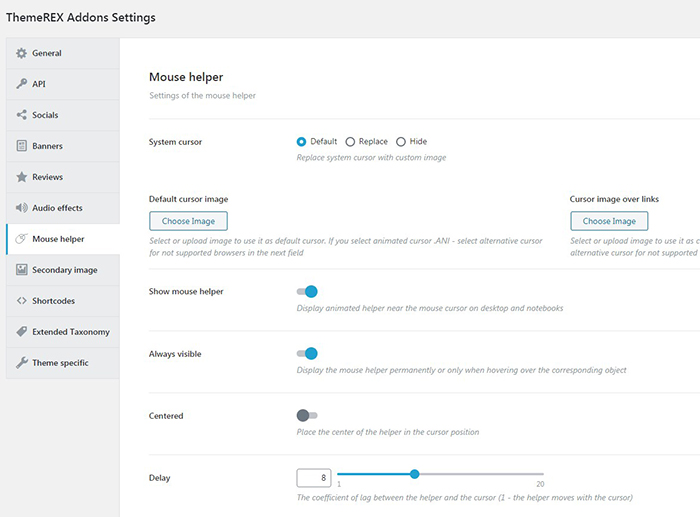Click the Always visible label text

tap(175, 354)
